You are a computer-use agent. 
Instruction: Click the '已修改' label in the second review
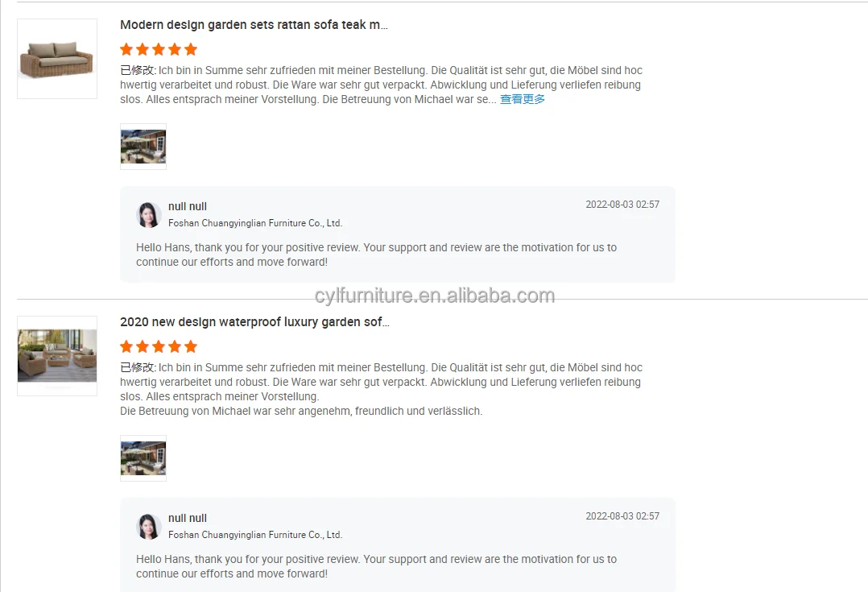coord(137,368)
